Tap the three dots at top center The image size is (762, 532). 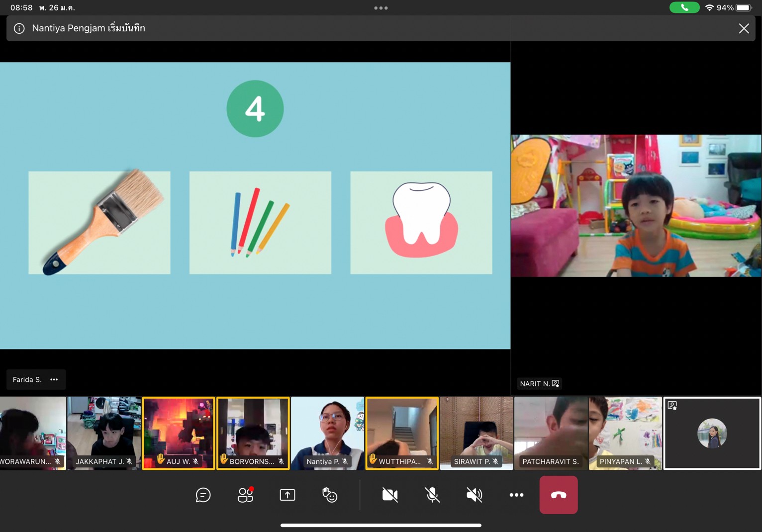[381, 8]
